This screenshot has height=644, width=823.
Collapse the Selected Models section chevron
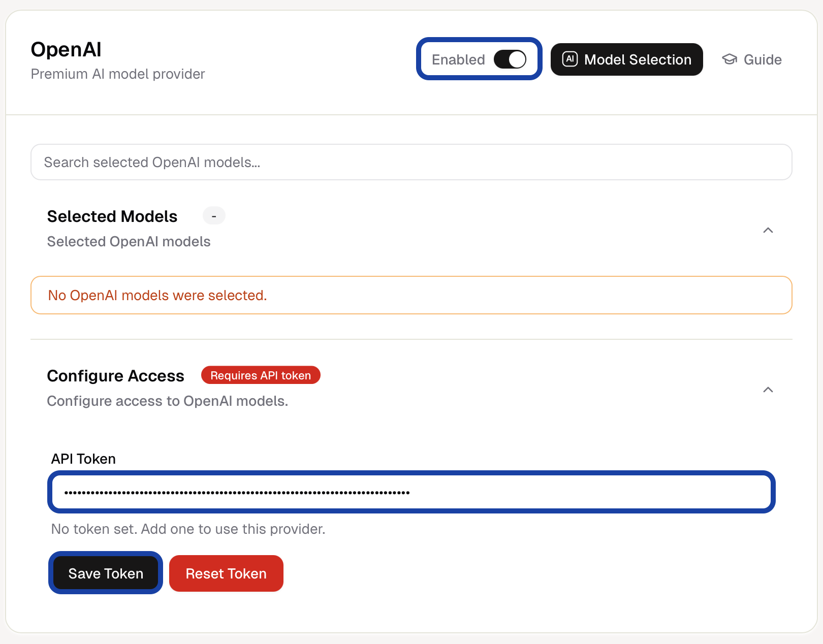[768, 231]
